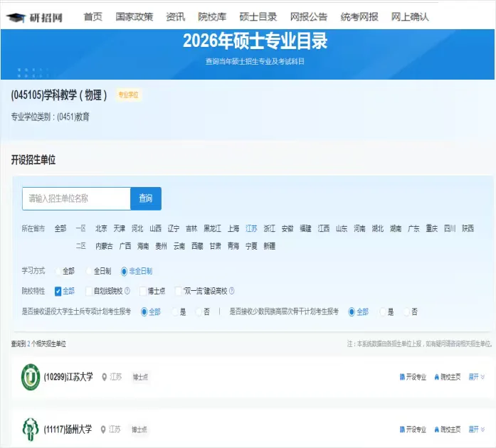
Task: Click the selected 江苏 province filter
Action: [251, 228]
